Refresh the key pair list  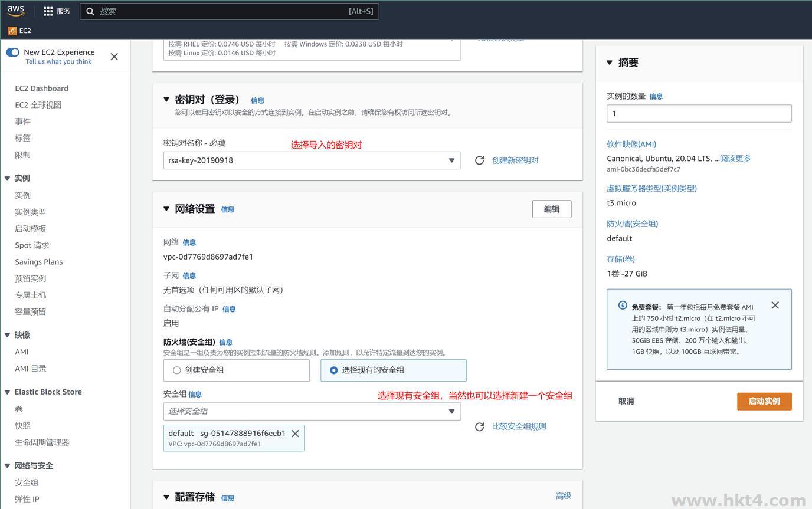pos(480,160)
